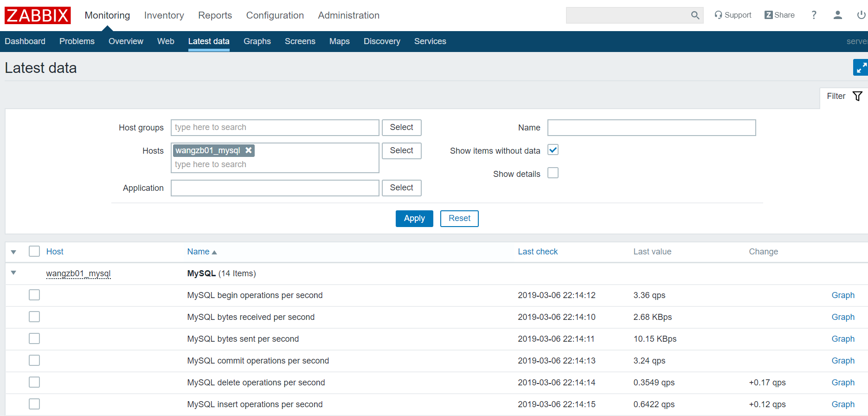Go to Web tab
This screenshot has width=868, height=416.
[166, 41]
